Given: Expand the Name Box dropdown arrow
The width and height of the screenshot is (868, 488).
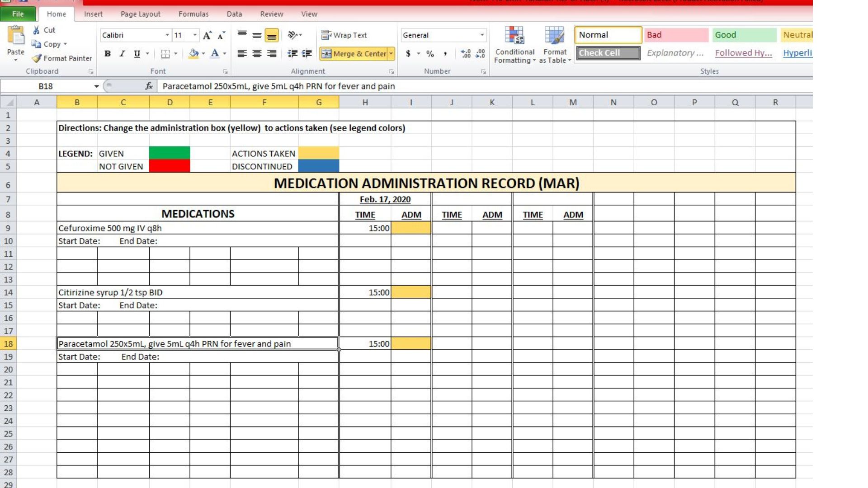Looking at the screenshot, I should coord(96,86).
